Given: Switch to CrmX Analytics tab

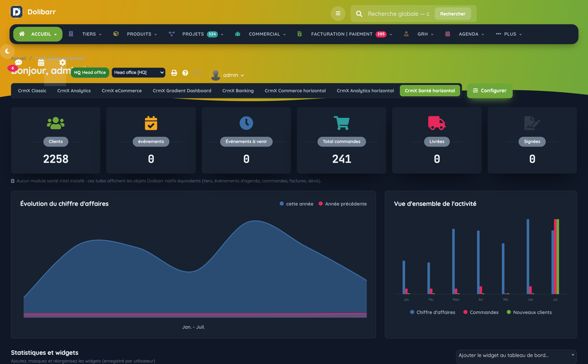Looking at the screenshot, I should pos(74,91).
